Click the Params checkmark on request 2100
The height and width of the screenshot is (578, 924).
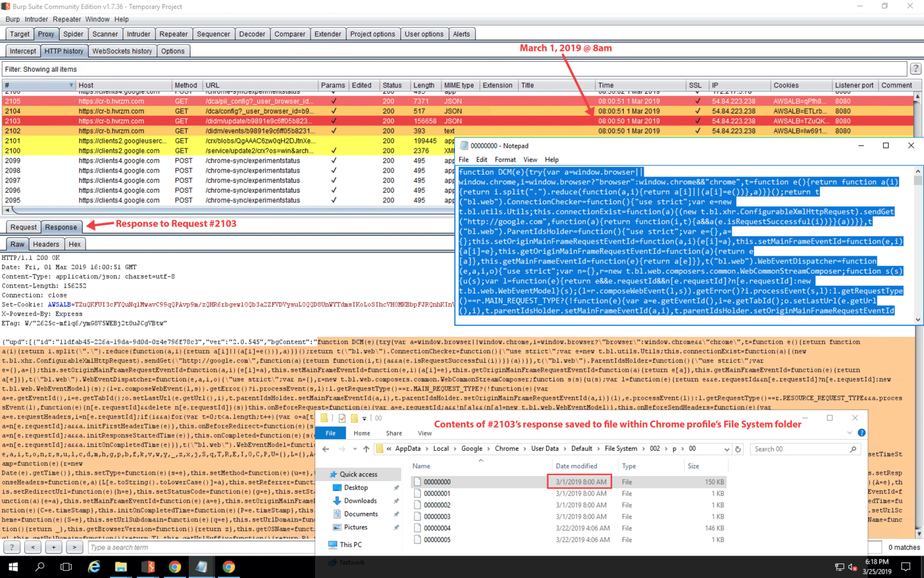(x=333, y=151)
